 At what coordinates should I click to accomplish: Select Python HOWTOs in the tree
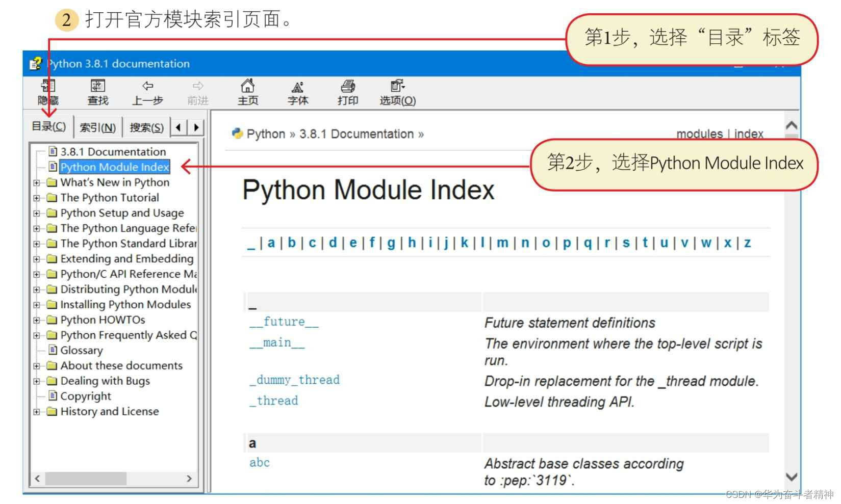tap(103, 320)
